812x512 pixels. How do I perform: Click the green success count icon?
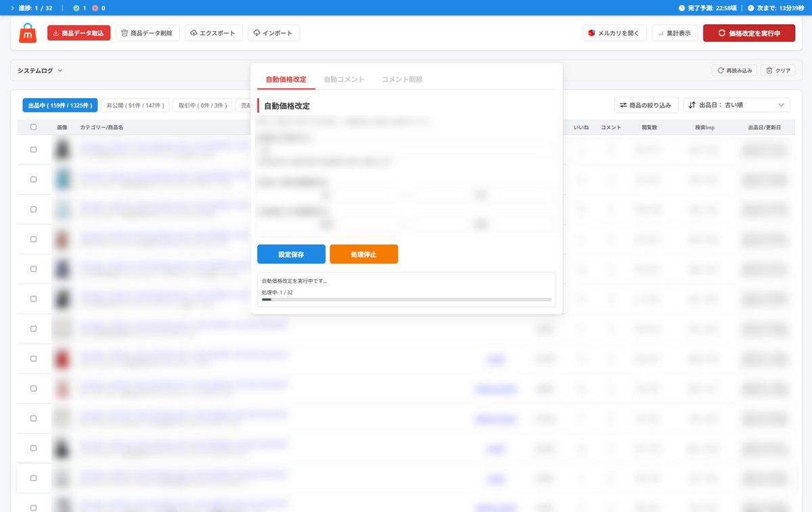75,8
